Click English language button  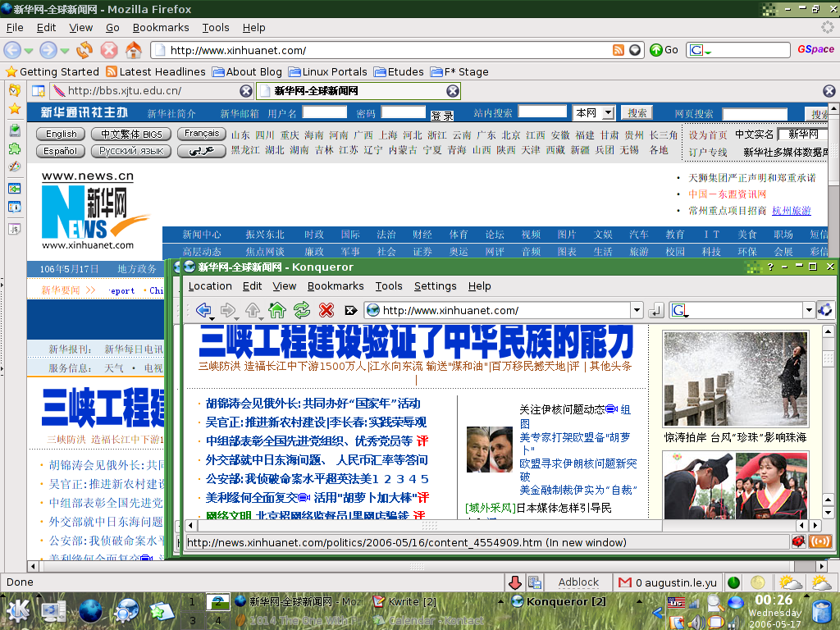61,134
